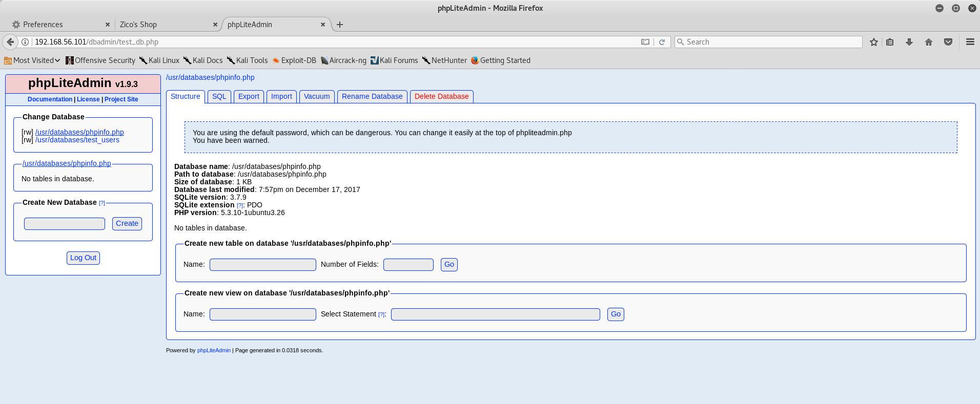Image resolution: width=980 pixels, height=404 pixels.
Task: Bookmark this page with the star icon
Action: [x=874, y=42]
